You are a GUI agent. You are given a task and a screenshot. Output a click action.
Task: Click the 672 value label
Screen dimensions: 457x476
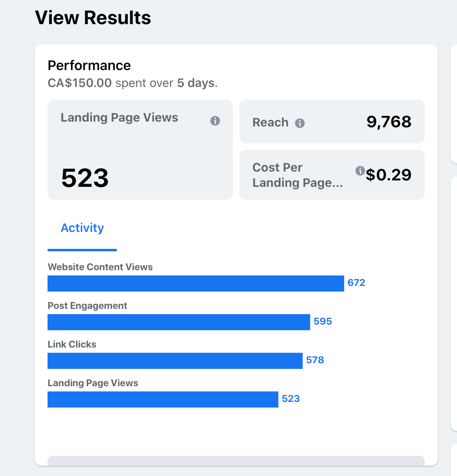(356, 283)
